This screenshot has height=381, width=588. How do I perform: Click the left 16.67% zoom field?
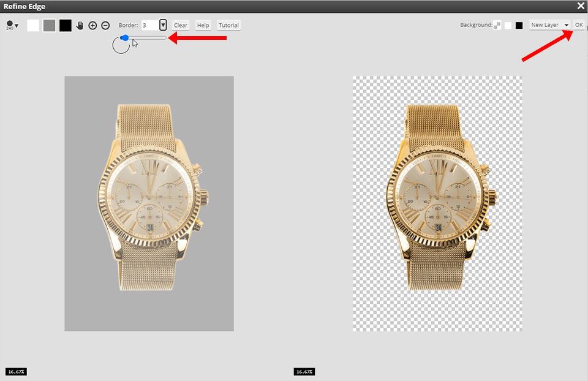click(16, 371)
